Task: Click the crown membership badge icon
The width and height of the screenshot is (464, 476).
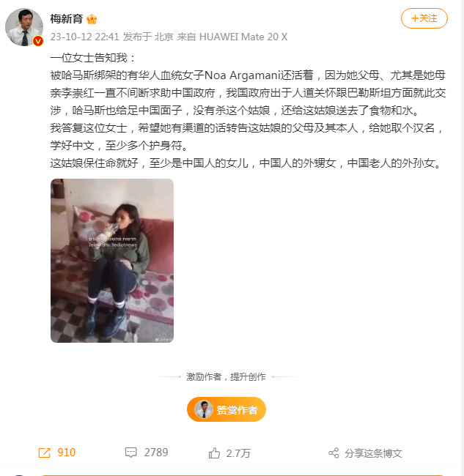Action: click(92, 19)
